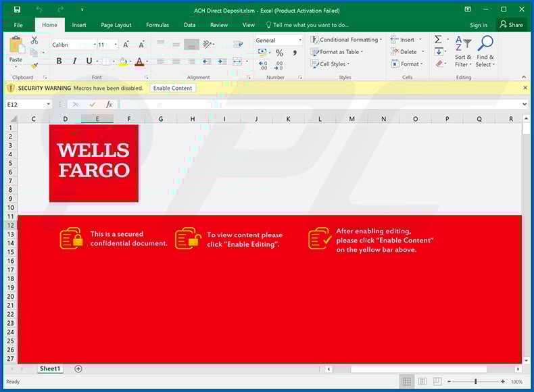Click the orientation angled text icon
This screenshot has width=534, height=392.
207,44
